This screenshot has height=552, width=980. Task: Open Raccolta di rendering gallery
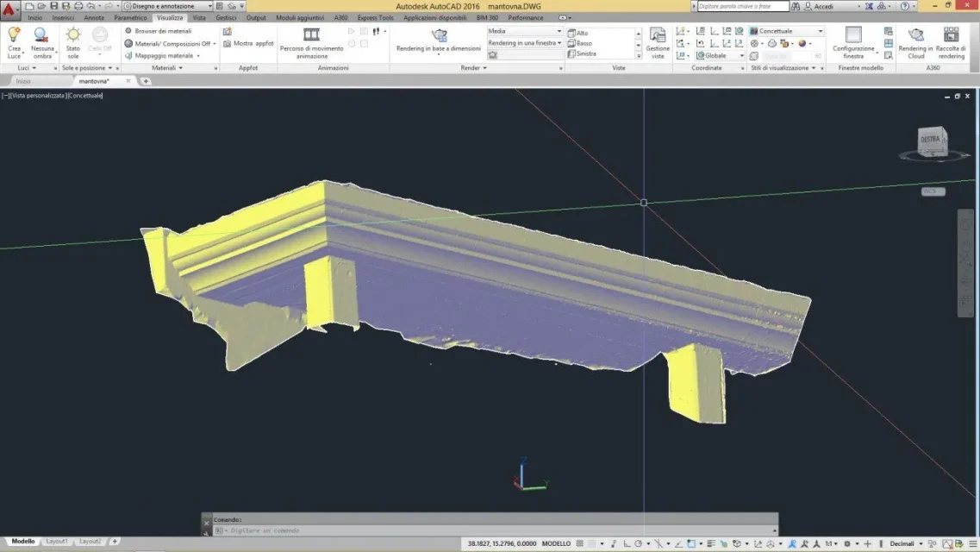[951, 35]
